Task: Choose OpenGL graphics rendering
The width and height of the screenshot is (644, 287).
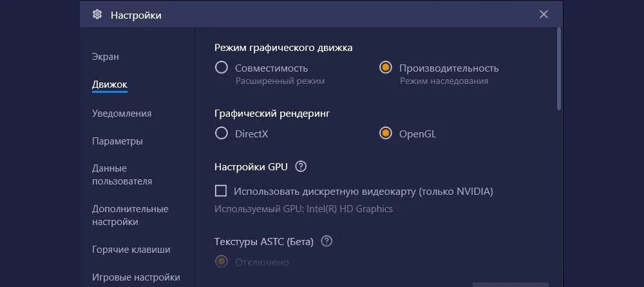Action: click(x=385, y=134)
